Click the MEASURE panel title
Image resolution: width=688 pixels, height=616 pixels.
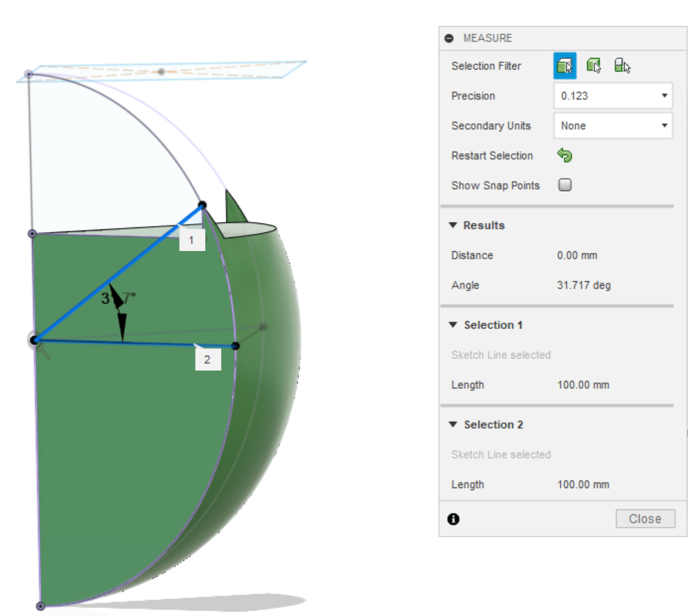pos(487,38)
